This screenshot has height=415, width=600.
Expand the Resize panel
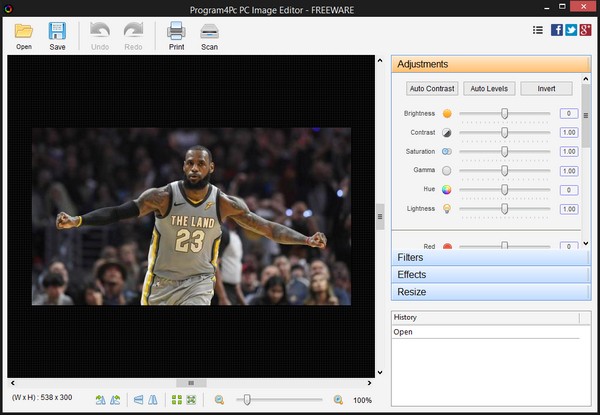[490, 292]
